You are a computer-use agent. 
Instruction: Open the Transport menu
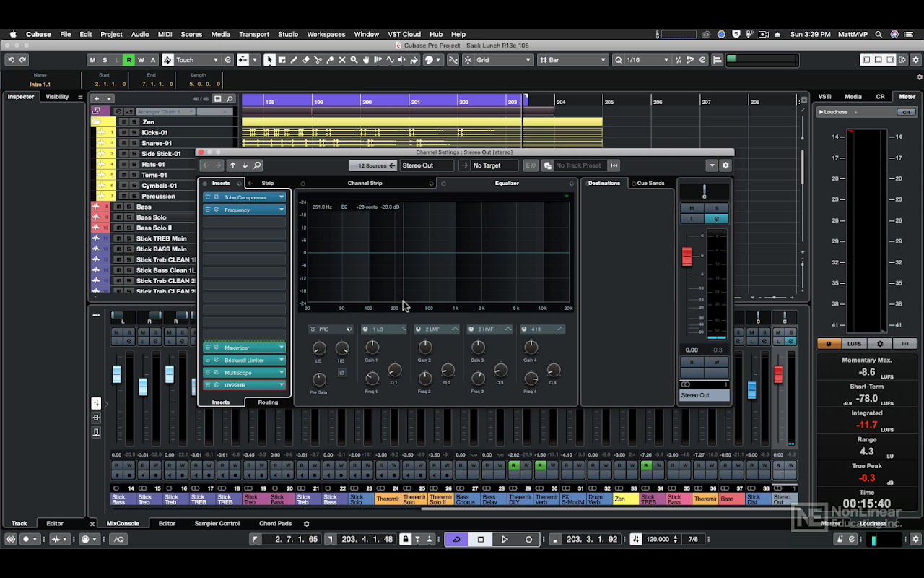coord(253,34)
